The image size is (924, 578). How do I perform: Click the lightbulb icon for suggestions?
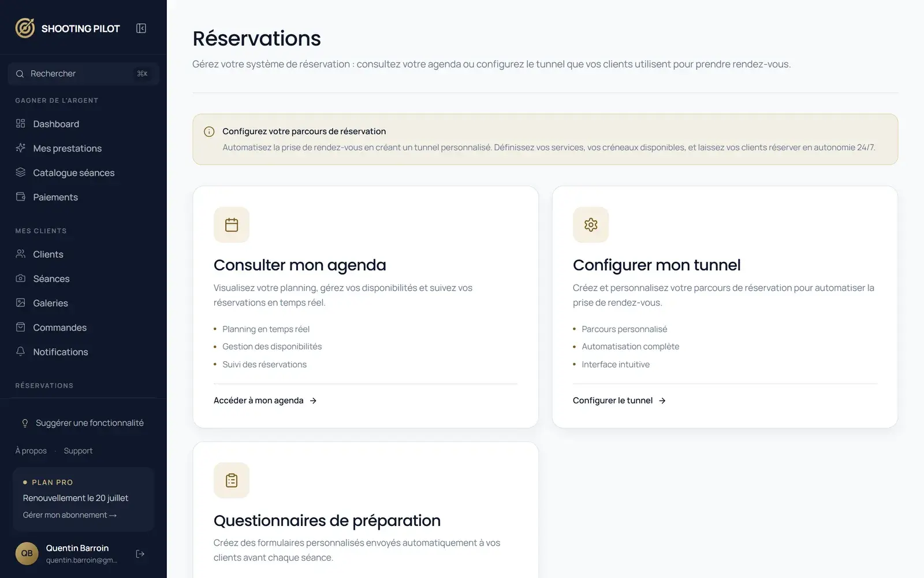coord(25,423)
